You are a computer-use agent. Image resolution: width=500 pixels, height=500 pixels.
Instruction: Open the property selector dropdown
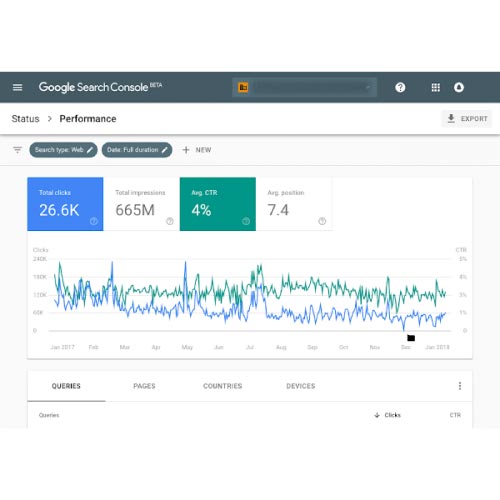[x=304, y=87]
